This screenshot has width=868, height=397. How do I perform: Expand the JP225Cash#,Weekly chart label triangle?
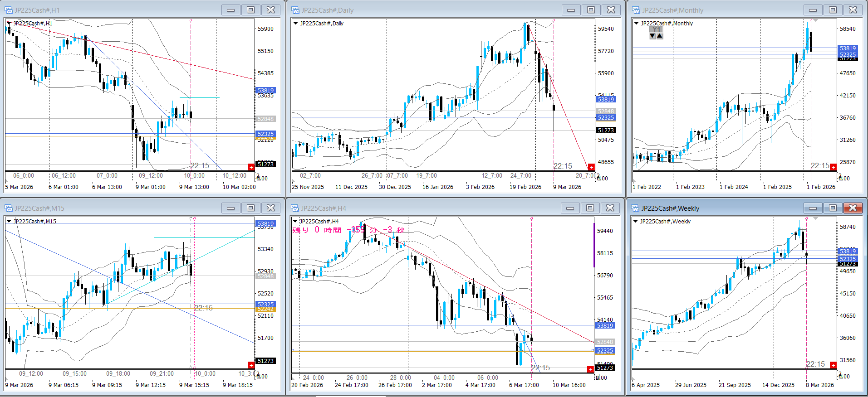click(635, 221)
